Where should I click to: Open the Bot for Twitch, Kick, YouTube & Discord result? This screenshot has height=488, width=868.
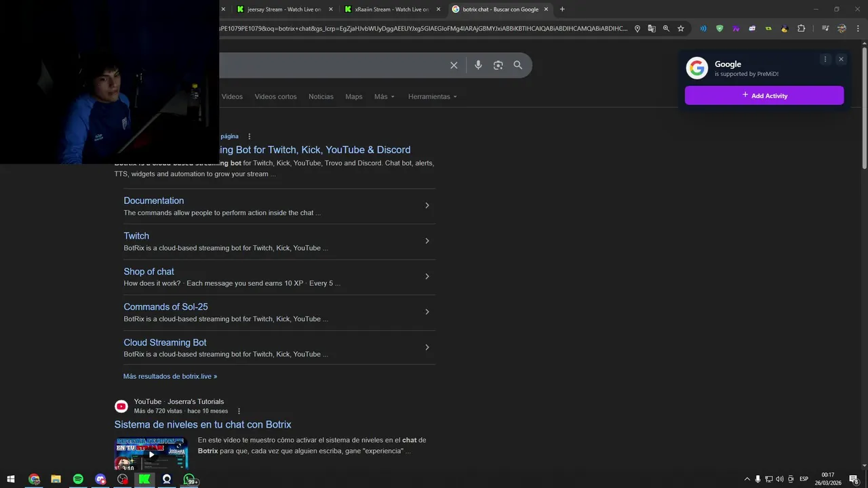coord(315,150)
